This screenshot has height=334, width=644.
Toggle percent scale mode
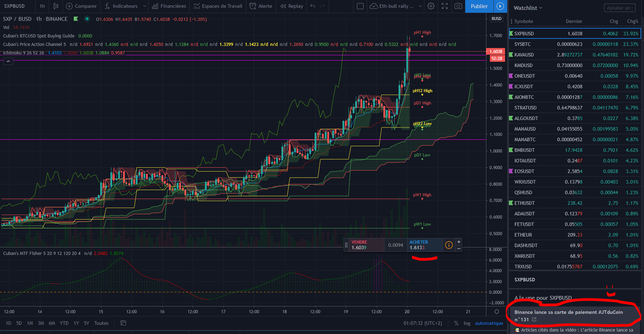click(x=456, y=323)
